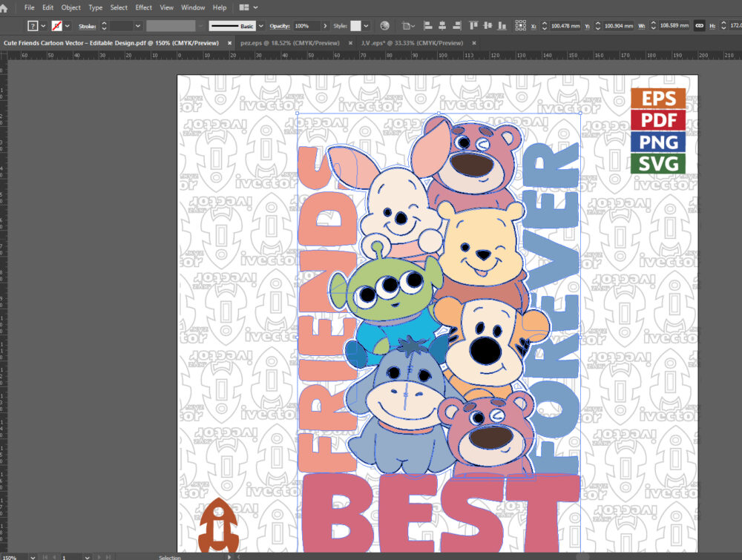Open the Type menu

pos(96,7)
